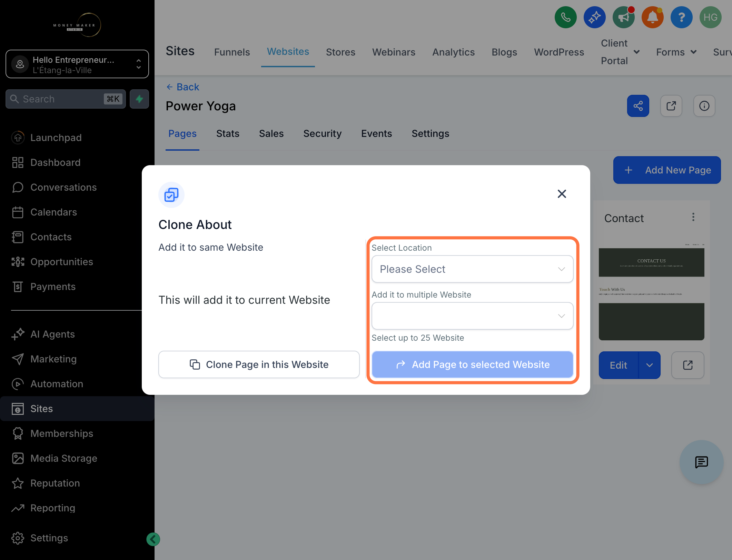732x560 pixels.
Task: Open the Edit button dropdown arrow
Action: pyautogui.click(x=650, y=365)
